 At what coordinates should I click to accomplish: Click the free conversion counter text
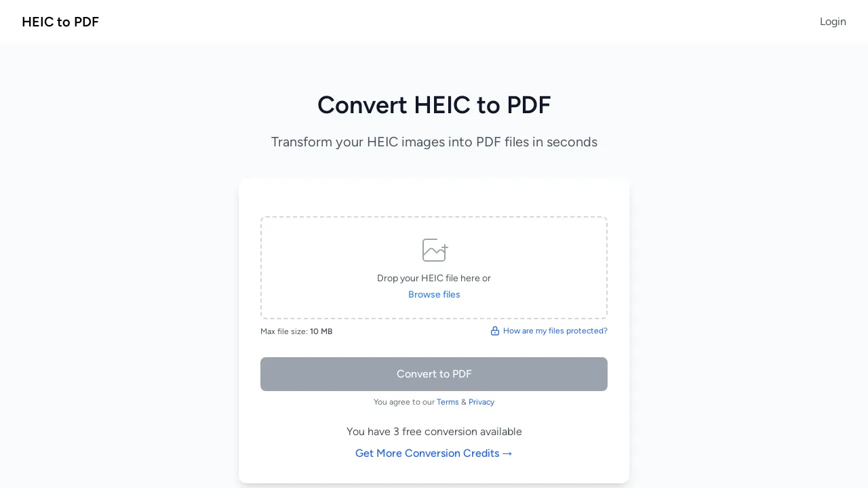pos(434,432)
